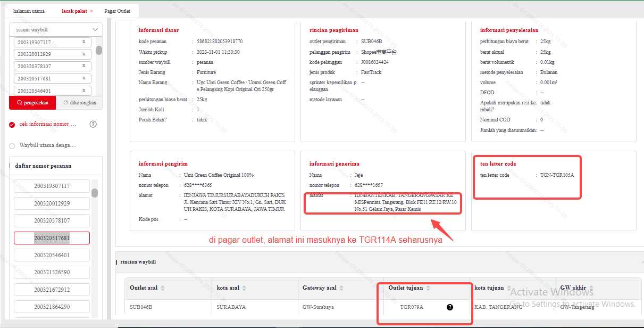Select order 200320517681 in daftar nomor pesanan
Screen dimensions: 644x328
click(52, 238)
